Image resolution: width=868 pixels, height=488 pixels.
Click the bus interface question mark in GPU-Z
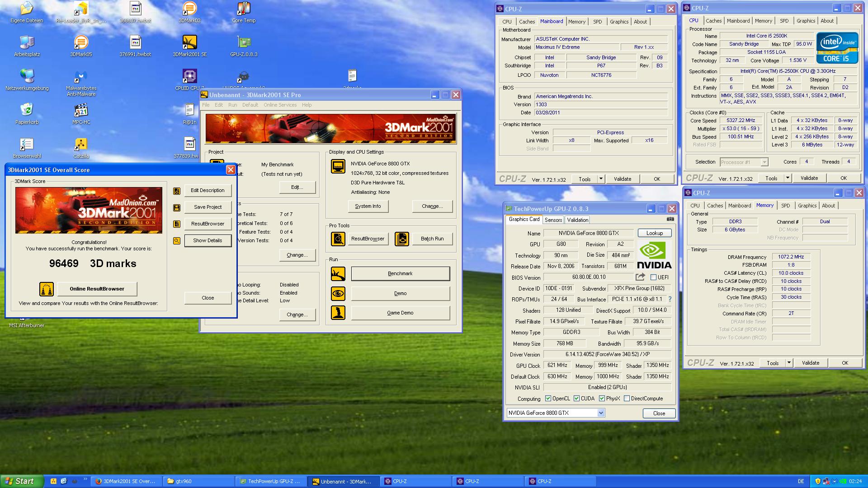click(x=670, y=299)
